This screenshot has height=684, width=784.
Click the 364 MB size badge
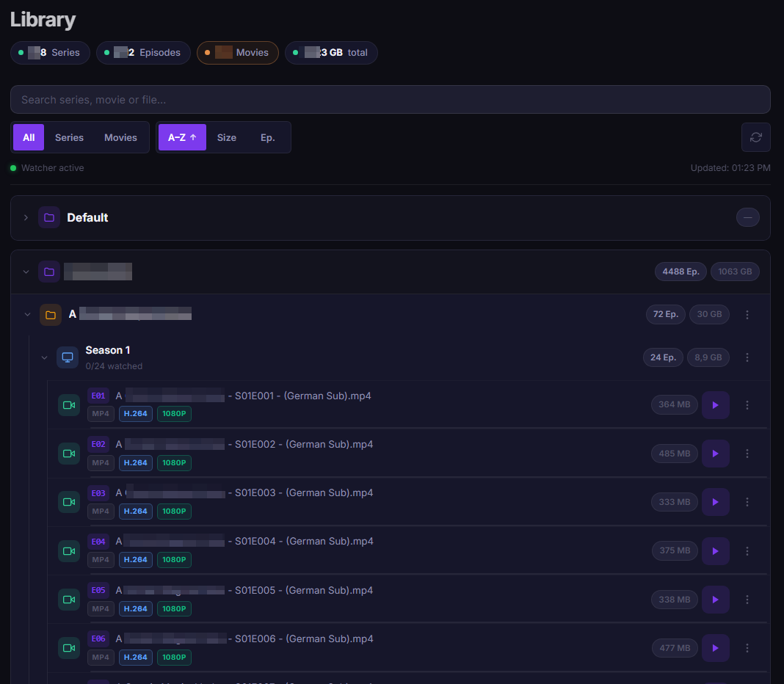674,404
